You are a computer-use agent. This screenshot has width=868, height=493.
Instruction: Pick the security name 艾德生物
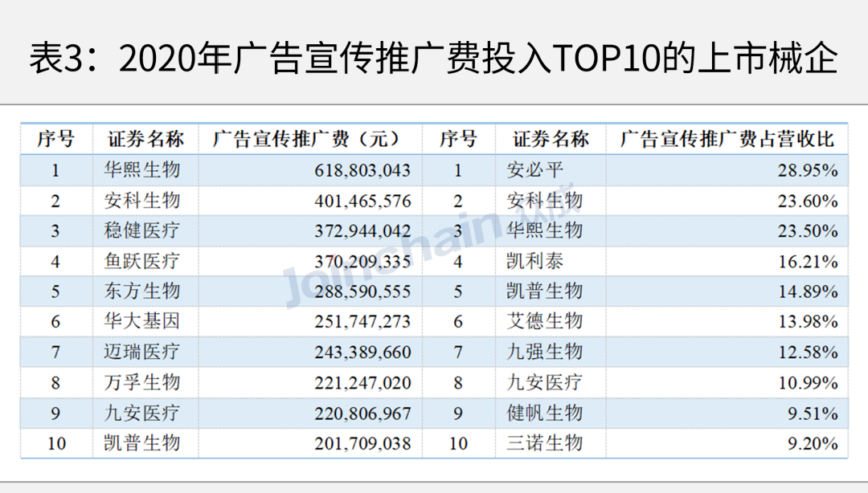pyautogui.click(x=545, y=321)
